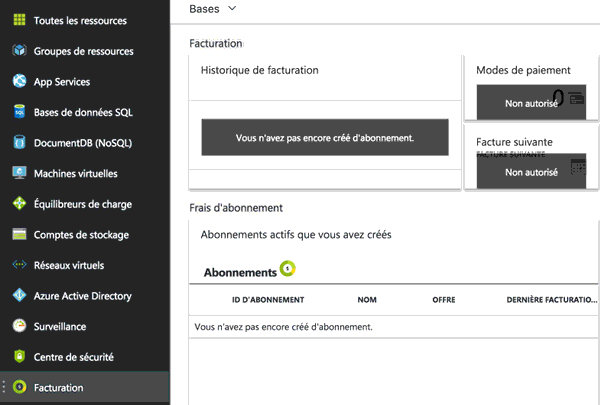Select Facturation label in sidebar
The width and height of the screenshot is (600, 405).
point(58,388)
